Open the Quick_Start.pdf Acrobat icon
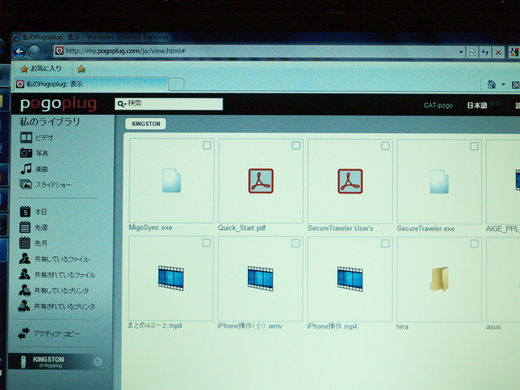 pyautogui.click(x=261, y=181)
